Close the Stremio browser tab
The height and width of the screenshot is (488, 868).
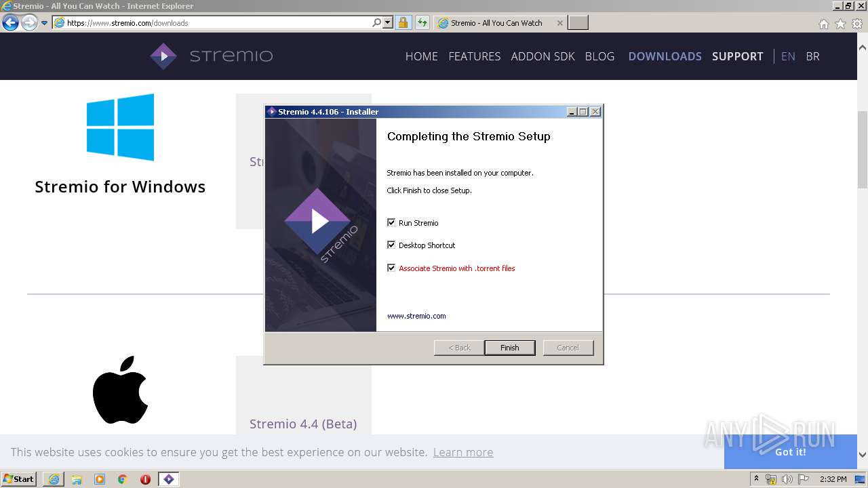point(559,22)
